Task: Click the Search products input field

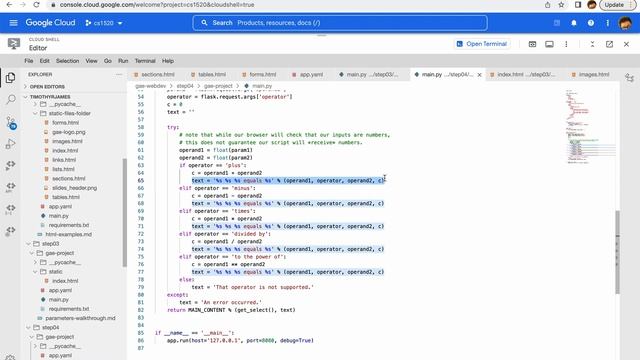Action: 340,23
